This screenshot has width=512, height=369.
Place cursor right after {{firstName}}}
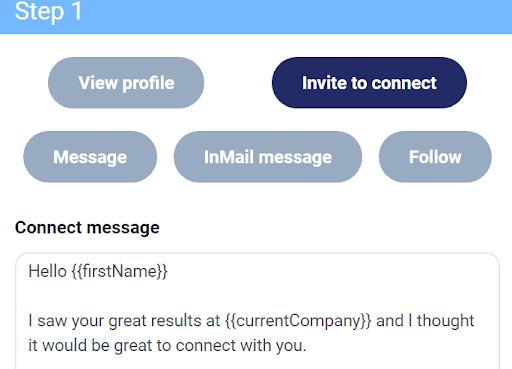click(168, 271)
